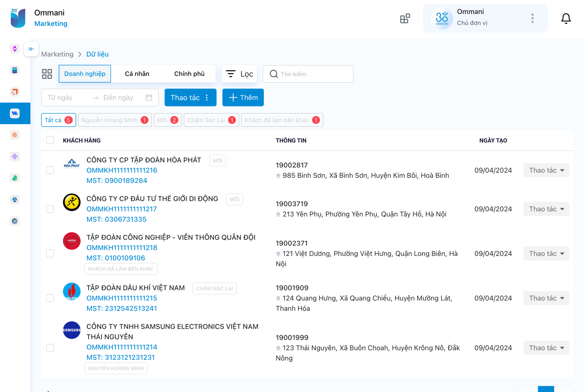Click the back arrow navigation icon

click(x=31, y=48)
